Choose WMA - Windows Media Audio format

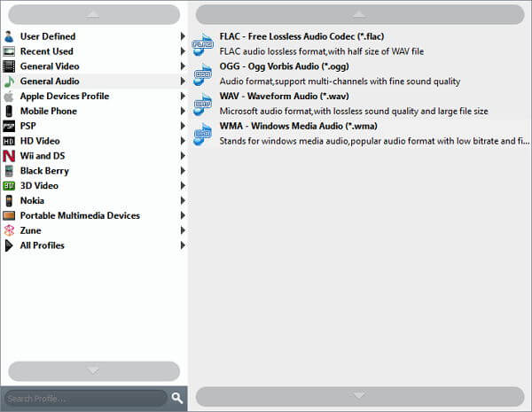(360, 134)
